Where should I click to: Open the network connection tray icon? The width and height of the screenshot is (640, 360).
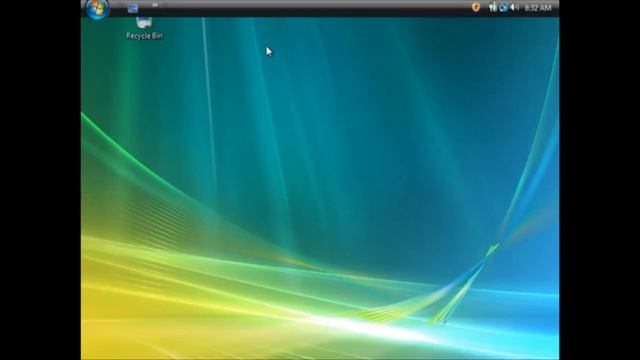click(493, 7)
